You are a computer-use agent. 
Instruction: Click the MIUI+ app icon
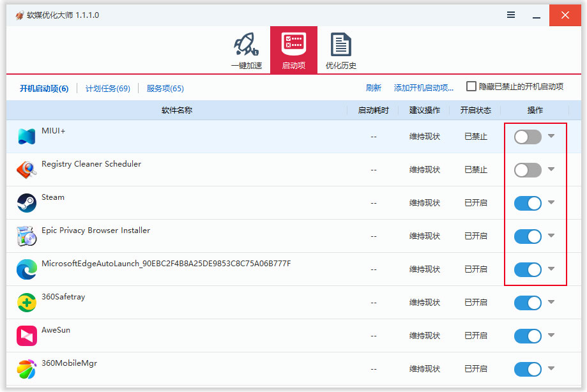[x=27, y=137]
